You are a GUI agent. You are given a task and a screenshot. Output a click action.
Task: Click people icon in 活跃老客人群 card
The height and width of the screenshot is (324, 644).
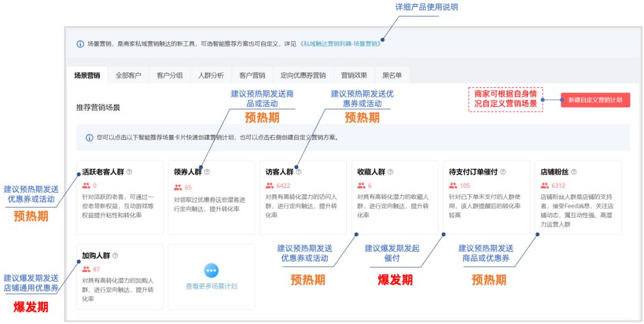pyautogui.click(x=86, y=186)
